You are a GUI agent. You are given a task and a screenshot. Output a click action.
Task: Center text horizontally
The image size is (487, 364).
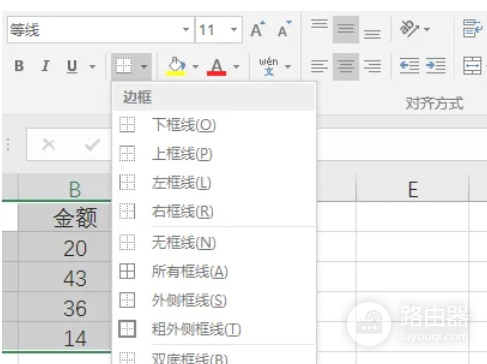pos(346,66)
